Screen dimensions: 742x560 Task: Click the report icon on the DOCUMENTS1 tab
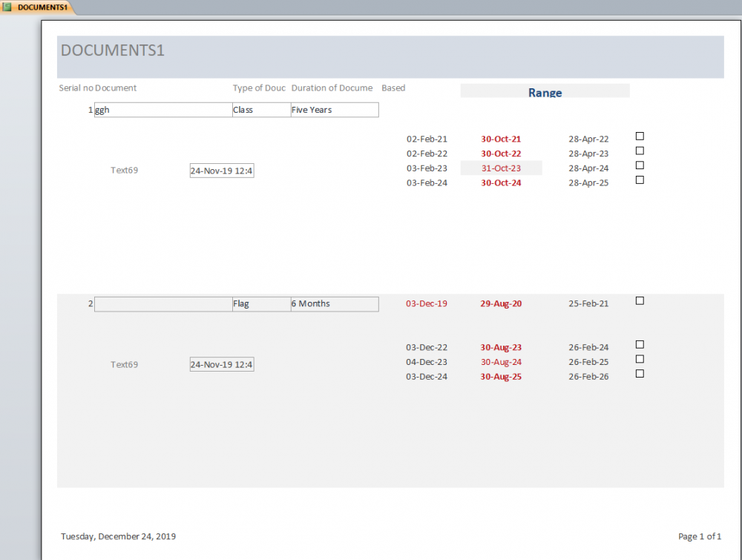(7, 7)
